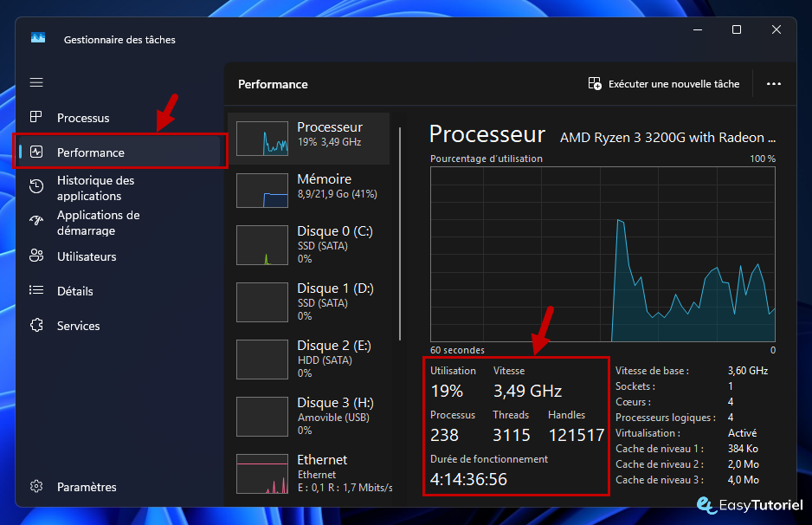Click the Performance sidebar icon

coord(36,152)
